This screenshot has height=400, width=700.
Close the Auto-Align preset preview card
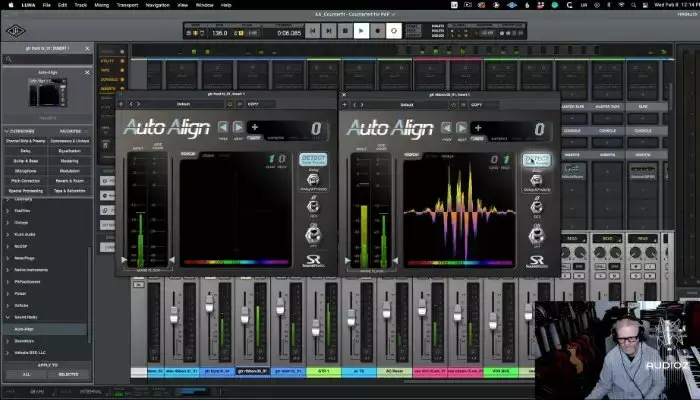(87, 72)
